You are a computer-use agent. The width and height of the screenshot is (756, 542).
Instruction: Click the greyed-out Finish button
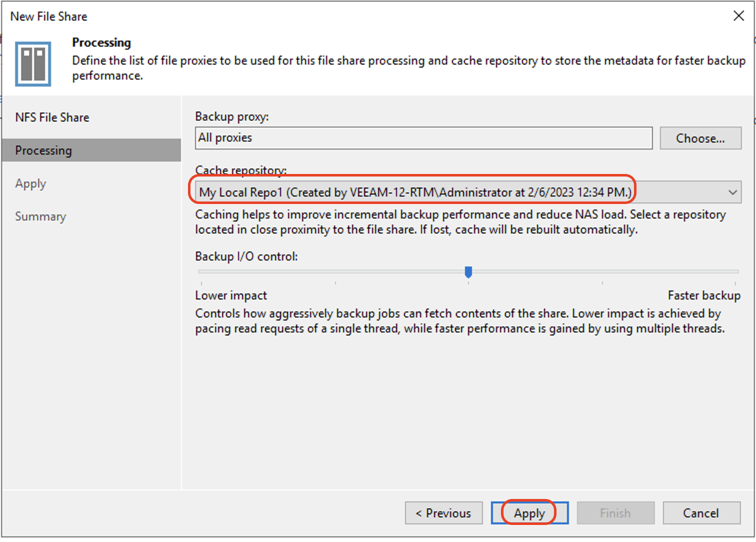tap(615, 513)
